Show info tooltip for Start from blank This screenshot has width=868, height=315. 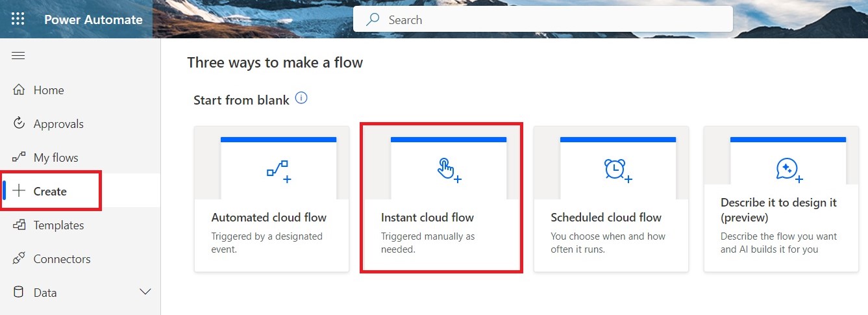coord(301,99)
